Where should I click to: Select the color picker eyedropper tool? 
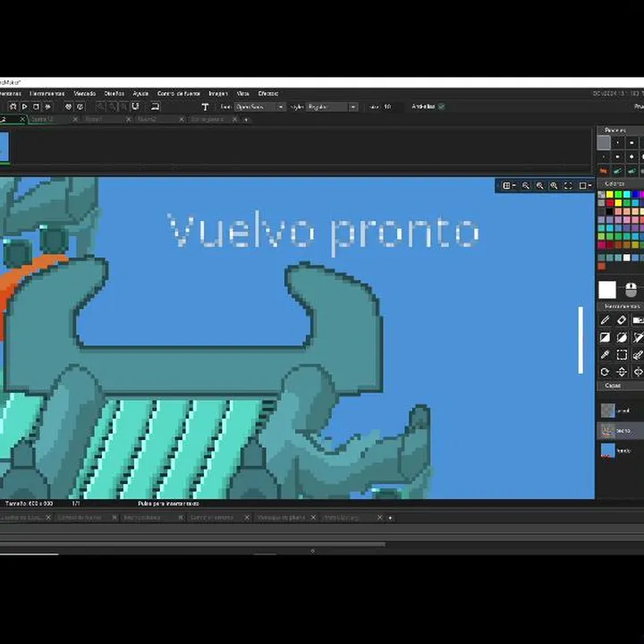coord(605,354)
